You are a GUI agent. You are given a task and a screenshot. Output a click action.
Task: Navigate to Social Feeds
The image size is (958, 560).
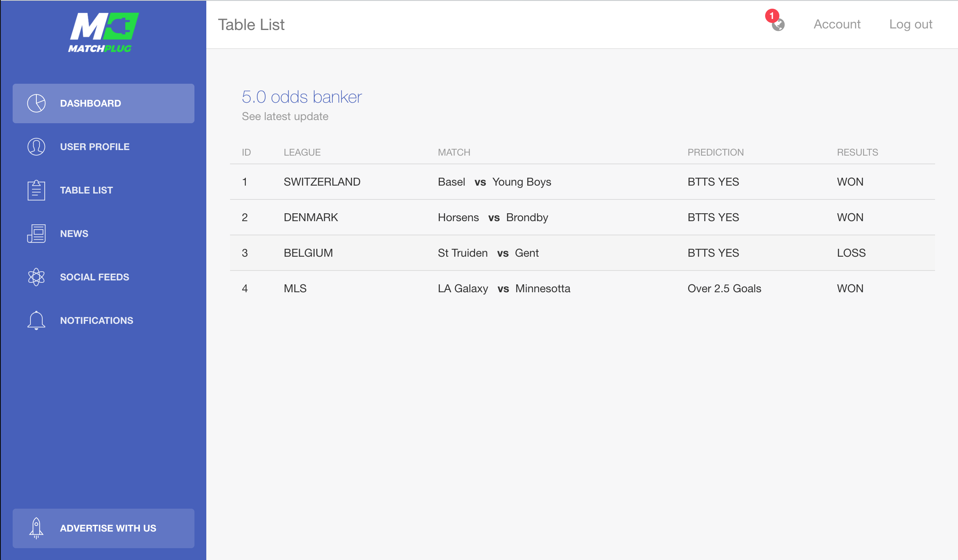click(104, 277)
